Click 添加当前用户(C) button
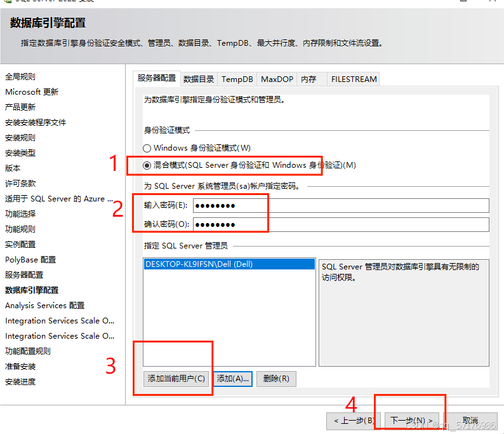Viewport: 504px width, 434px height. pyautogui.click(x=176, y=379)
